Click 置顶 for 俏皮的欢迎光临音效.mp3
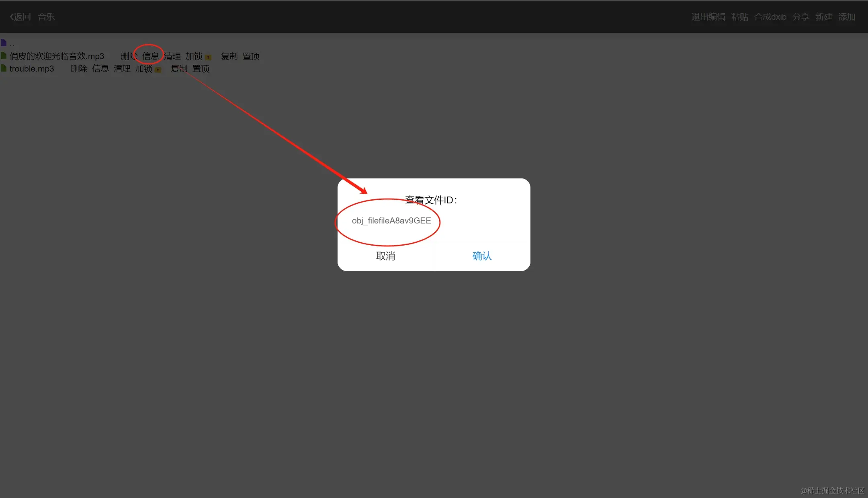The image size is (868, 498). coord(251,56)
